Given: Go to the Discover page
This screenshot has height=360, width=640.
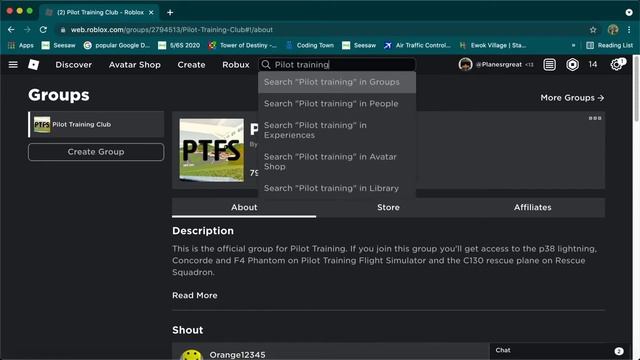Looking at the screenshot, I should 73,64.
